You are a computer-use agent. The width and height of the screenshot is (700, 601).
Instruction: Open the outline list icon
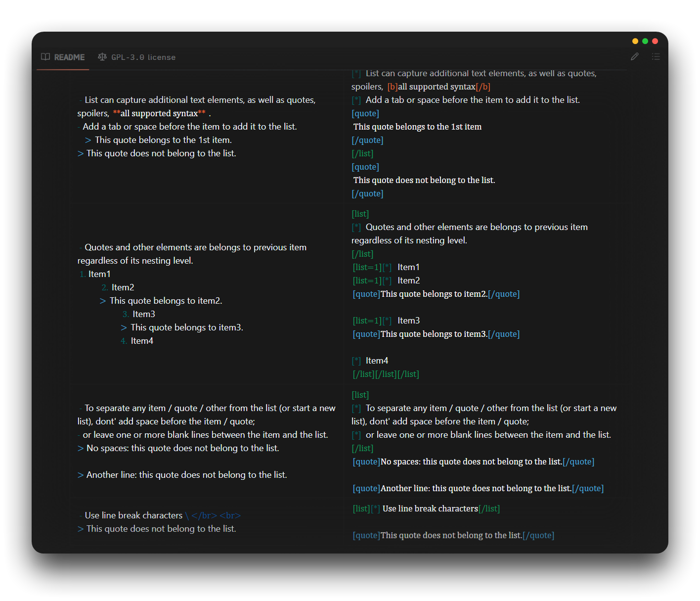pyautogui.click(x=656, y=56)
